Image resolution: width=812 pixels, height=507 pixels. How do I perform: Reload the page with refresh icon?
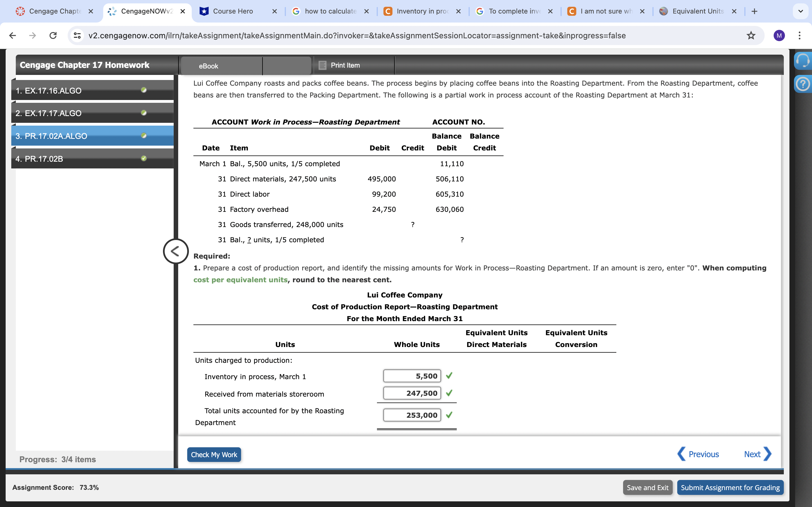pos(53,35)
